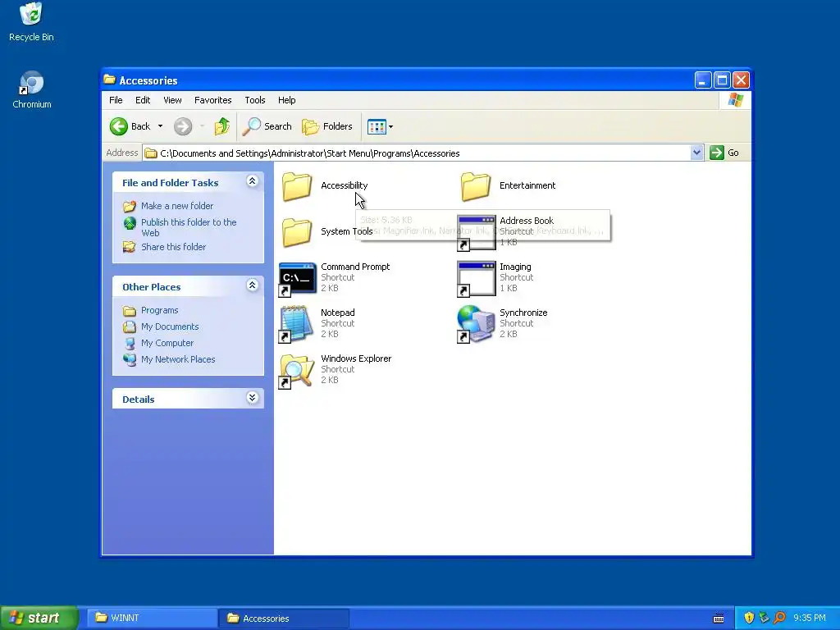The width and height of the screenshot is (840, 630).
Task: Click Accessories taskbar button
Action: click(x=283, y=619)
